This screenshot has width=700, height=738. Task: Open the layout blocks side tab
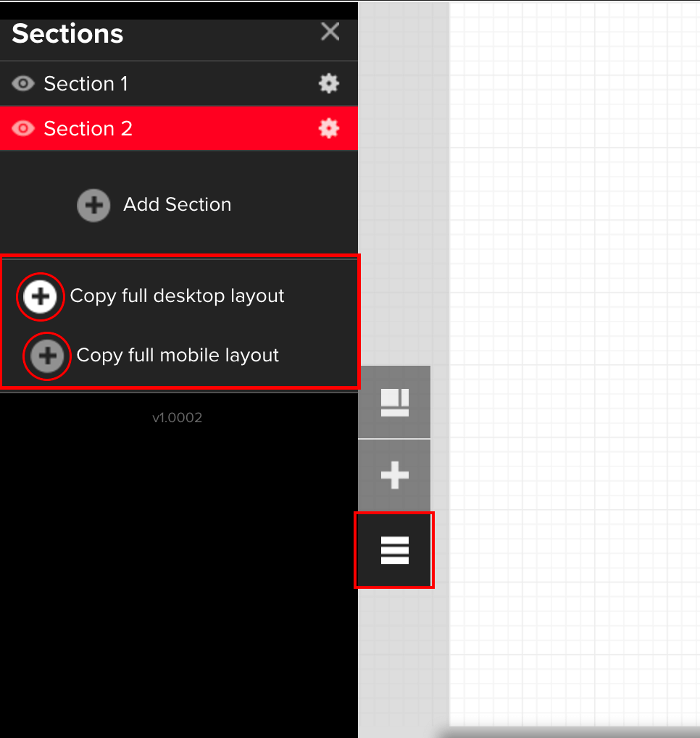click(394, 402)
